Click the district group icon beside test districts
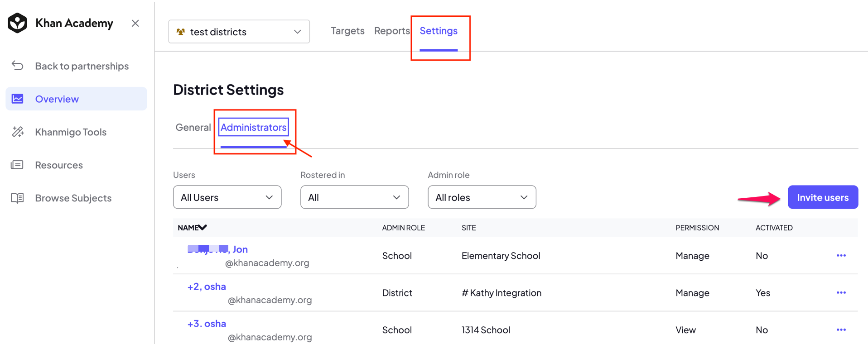The image size is (868, 344). click(x=181, y=32)
